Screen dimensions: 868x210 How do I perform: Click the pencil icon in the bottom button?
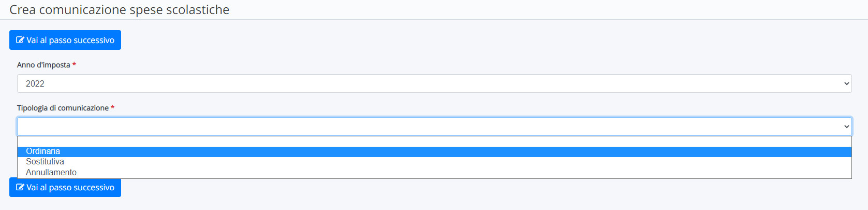(x=20, y=187)
